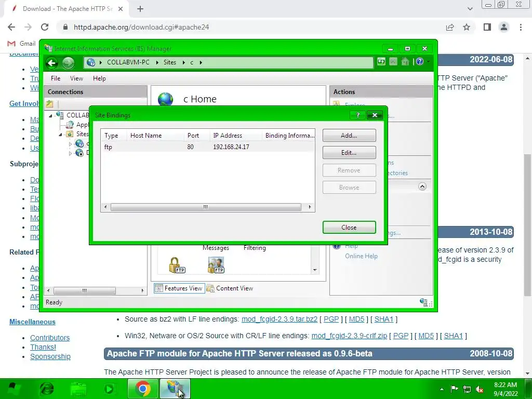Screen dimensions: 532x399
Task: Open the blue help icon in IIS toolbar
Action: (420, 61)
